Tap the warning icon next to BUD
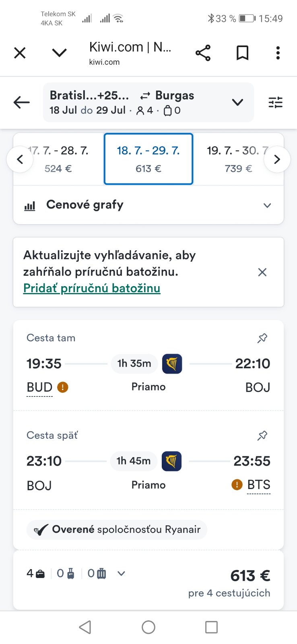297x644 pixels. (x=63, y=387)
